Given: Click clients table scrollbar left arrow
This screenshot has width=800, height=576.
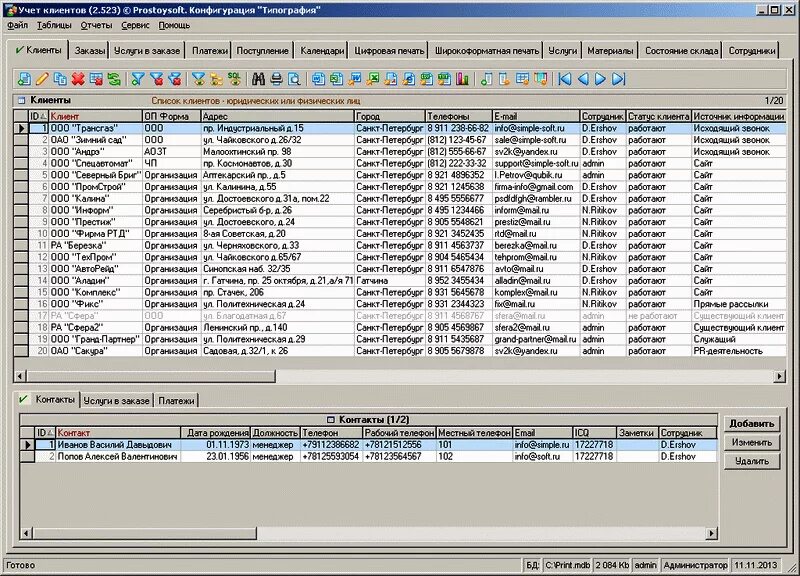Looking at the screenshot, I should [20, 377].
